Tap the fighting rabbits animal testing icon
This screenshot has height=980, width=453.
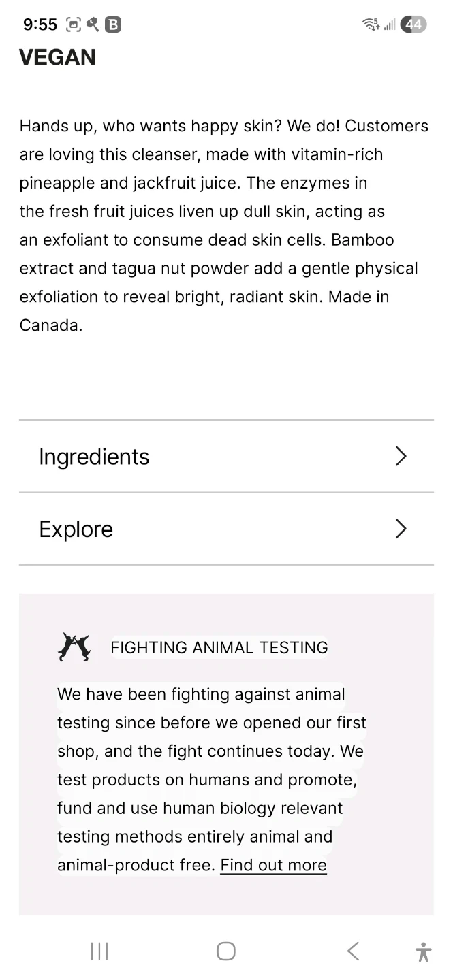click(74, 647)
